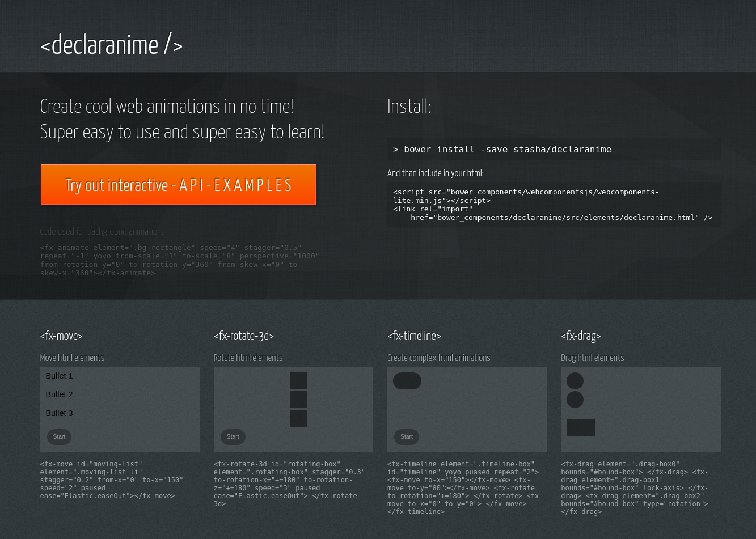Start the fx-rotate-3d demo

pyautogui.click(x=233, y=436)
